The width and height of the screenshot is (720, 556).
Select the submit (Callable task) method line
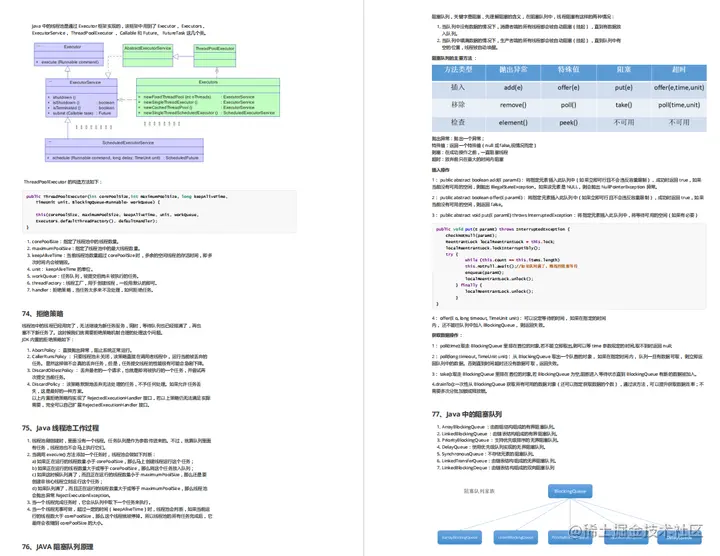(x=79, y=113)
